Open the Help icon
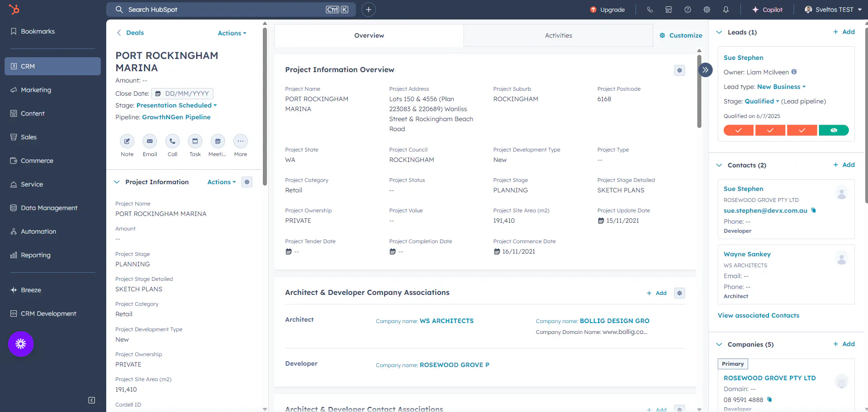This screenshot has width=868, height=412. click(x=688, y=10)
